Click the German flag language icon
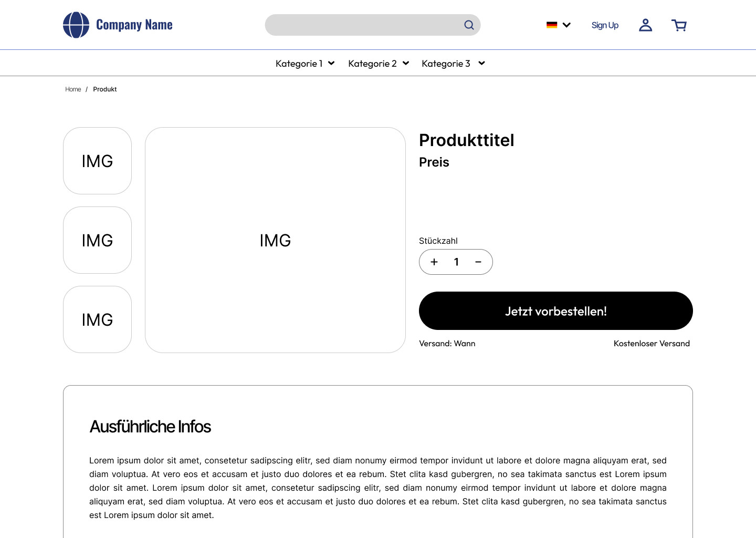Screen dimensions: 756x538 point(552,25)
